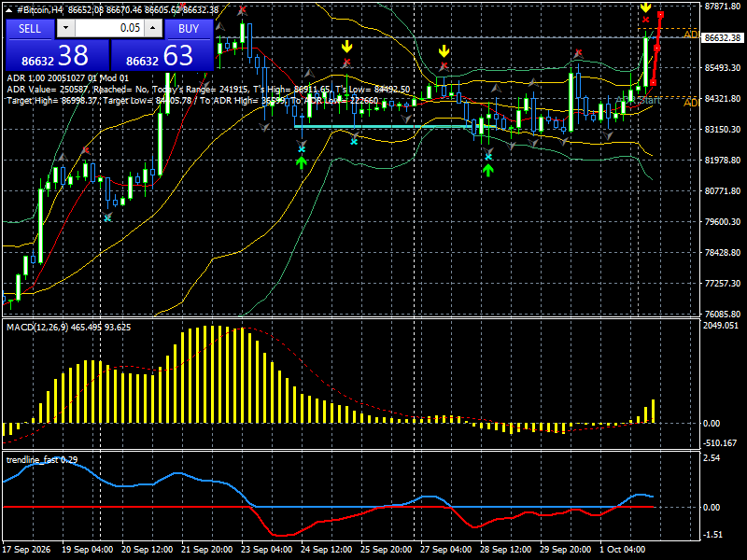The width and height of the screenshot is (747, 560).
Task: Click the 28 Sep 12:00 time label
Action: click(x=505, y=550)
